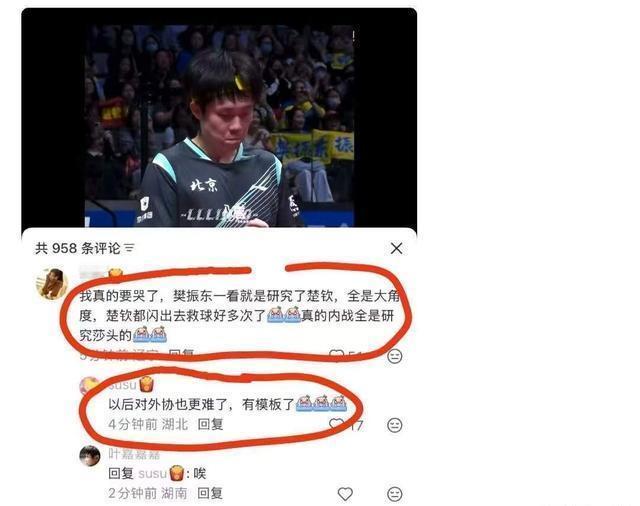640x506 pixels.
Task: Reply to susu's comment from 湖北
Action: tap(210, 424)
